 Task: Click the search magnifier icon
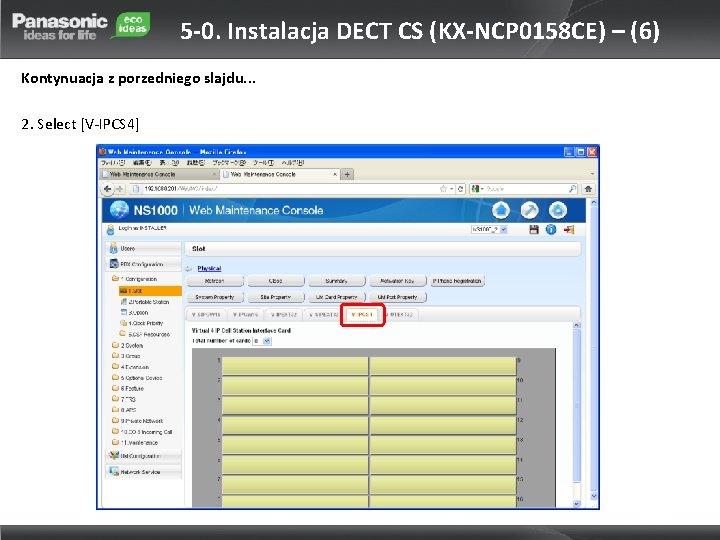click(572, 189)
